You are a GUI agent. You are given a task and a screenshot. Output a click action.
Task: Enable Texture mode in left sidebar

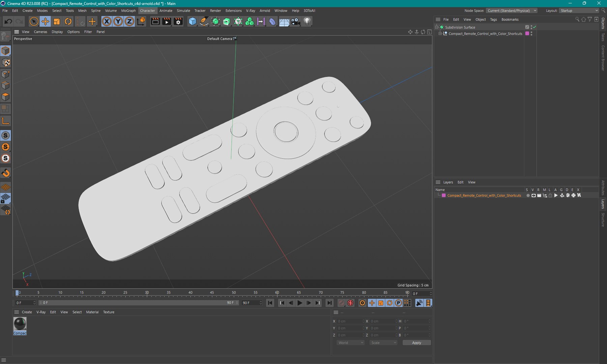(x=6, y=63)
